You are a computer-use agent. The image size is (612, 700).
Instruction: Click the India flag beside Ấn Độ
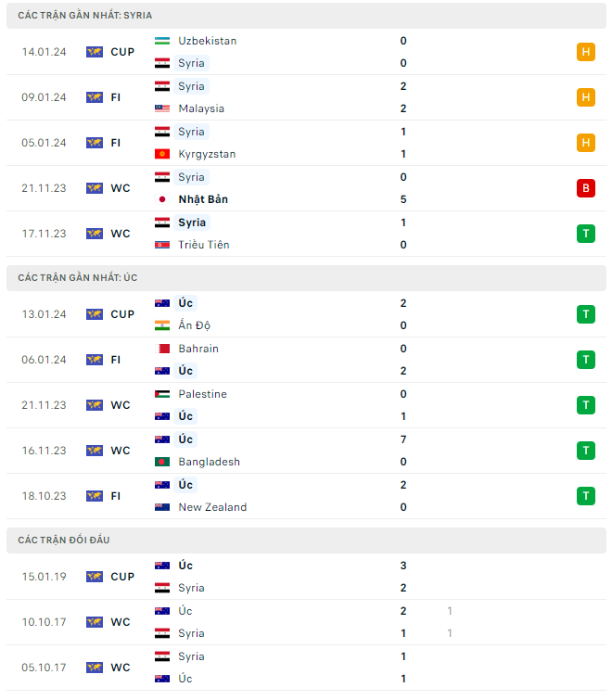(x=162, y=325)
